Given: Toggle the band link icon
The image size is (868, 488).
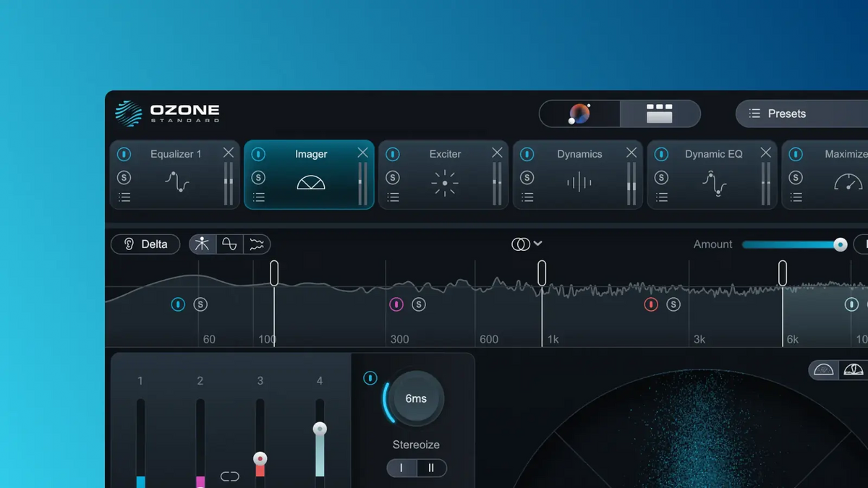Looking at the screenshot, I should tap(230, 476).
